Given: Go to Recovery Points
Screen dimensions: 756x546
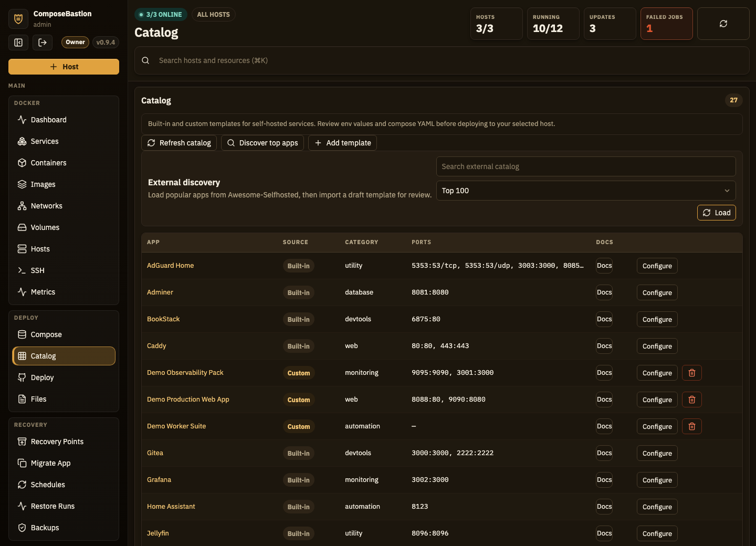Looking at the screenshot, I should click(x=64, y=442).
